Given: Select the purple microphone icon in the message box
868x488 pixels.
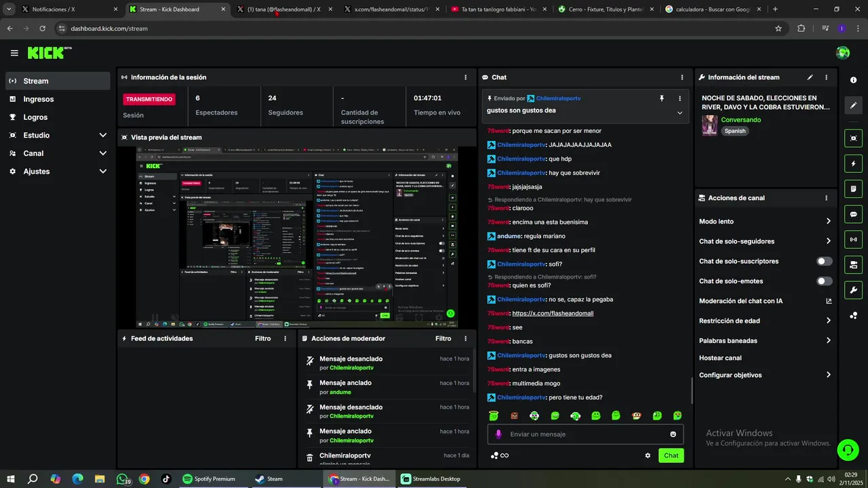Looking at the screenshot, I should [498, 434].
